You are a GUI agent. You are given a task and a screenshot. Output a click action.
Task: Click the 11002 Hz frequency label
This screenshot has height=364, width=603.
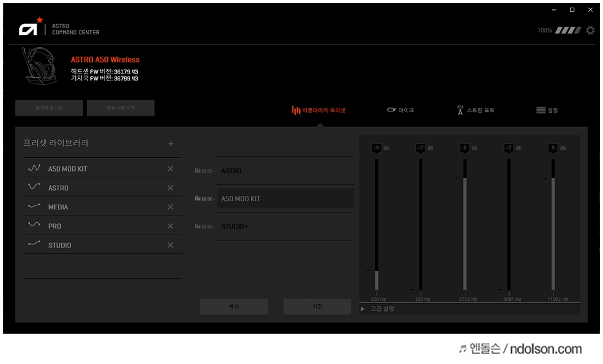coord(558,299)
